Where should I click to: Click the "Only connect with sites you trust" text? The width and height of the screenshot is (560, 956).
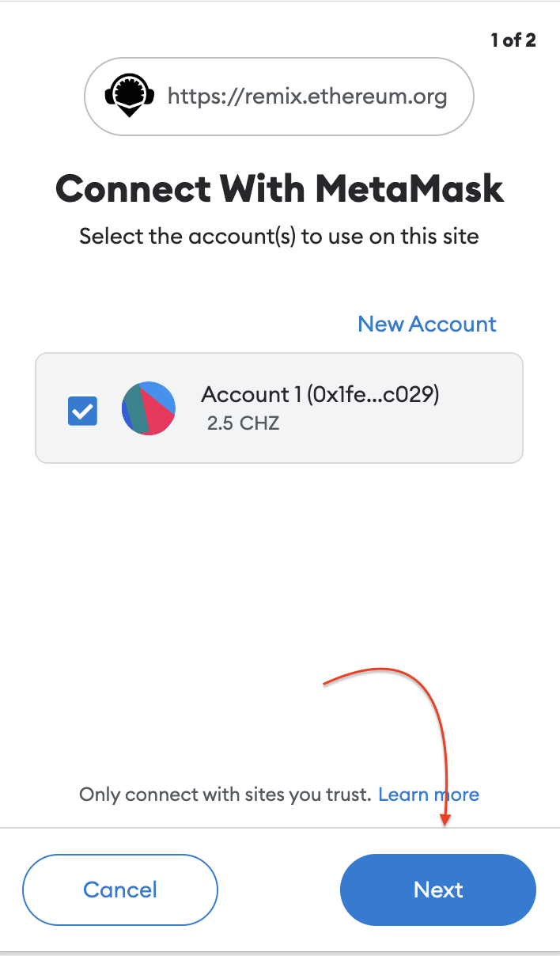click(225, 795)
